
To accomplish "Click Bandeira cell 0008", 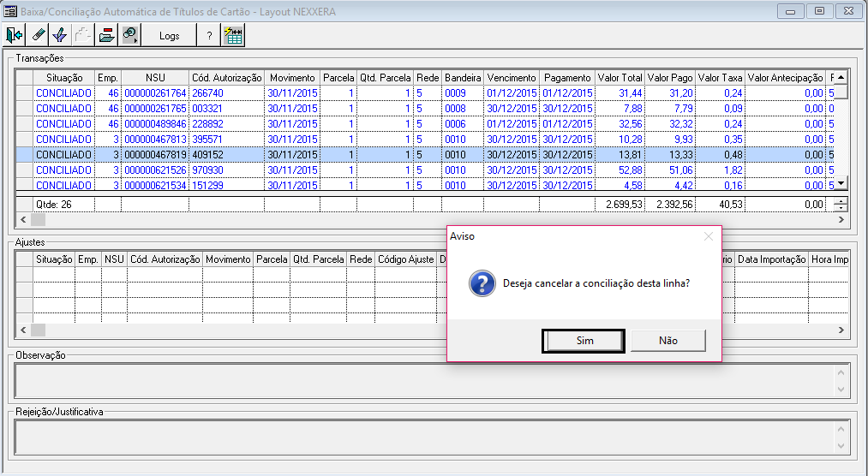I will (x=463, y=109).
